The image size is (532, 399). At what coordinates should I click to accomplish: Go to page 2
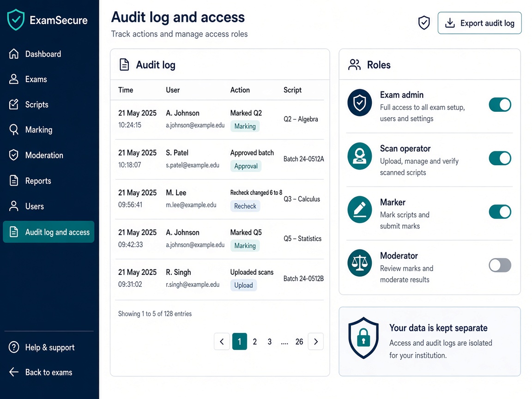click(x=255, y=342)
